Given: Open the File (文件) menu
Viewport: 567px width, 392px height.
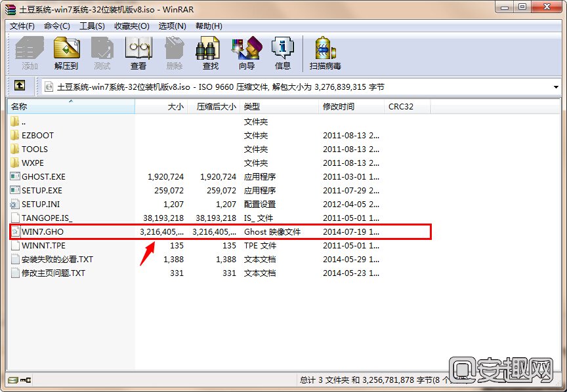Looking at the screenshot, I should coord(22,26).
